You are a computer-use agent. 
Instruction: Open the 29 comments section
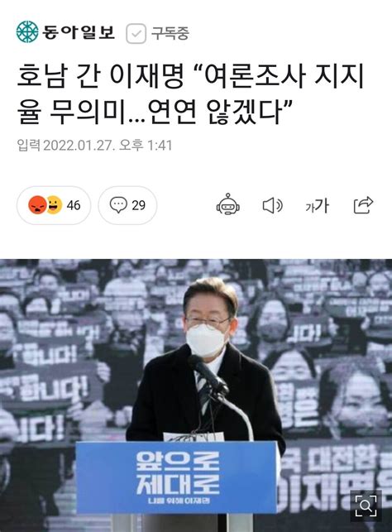click(127, 205)
